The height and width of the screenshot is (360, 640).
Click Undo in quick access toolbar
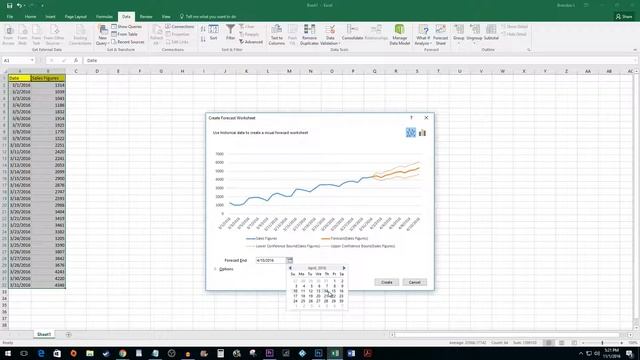click(x=19, y=5)
